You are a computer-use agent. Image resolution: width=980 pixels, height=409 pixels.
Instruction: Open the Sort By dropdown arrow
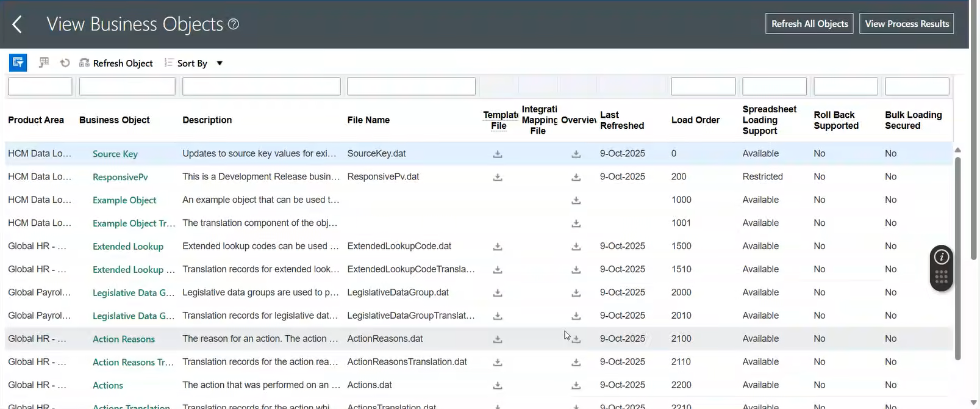coord(220,63)
